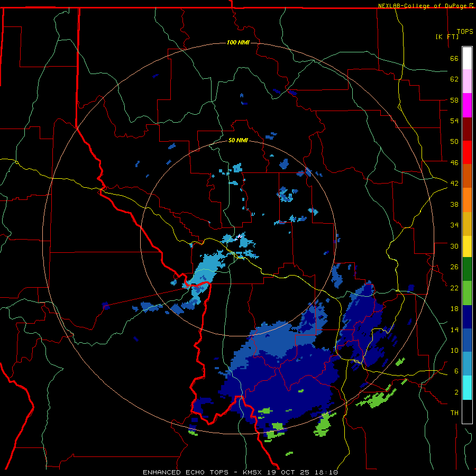Image resolution: width=476 pixels, height=476 pixels.
Task: Click the ENHANCED ECHO TOPS caption
Action: [x=186, y=472]
